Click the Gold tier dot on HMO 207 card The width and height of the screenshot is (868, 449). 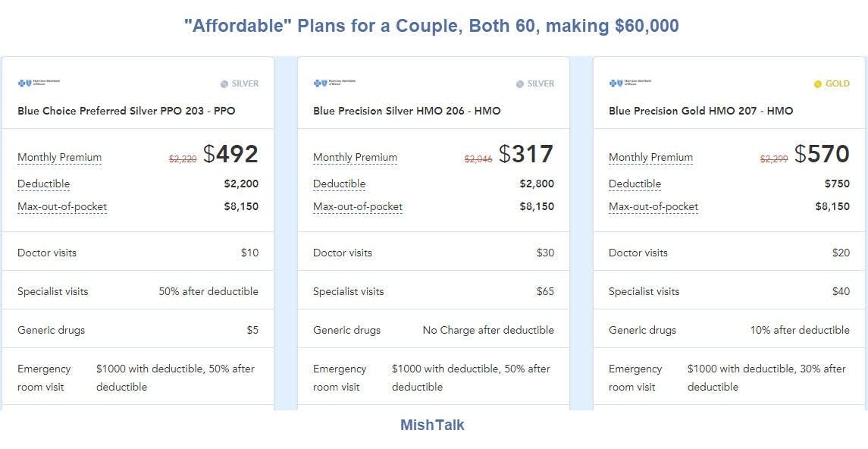click(x=817, y=84)
